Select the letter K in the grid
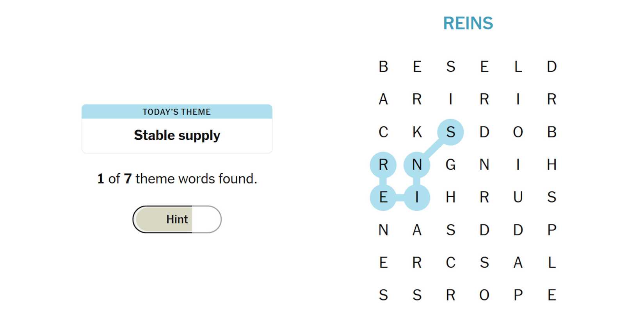This screenshot has width=644, height=322. pyautogui.click(x=417, y=132)
